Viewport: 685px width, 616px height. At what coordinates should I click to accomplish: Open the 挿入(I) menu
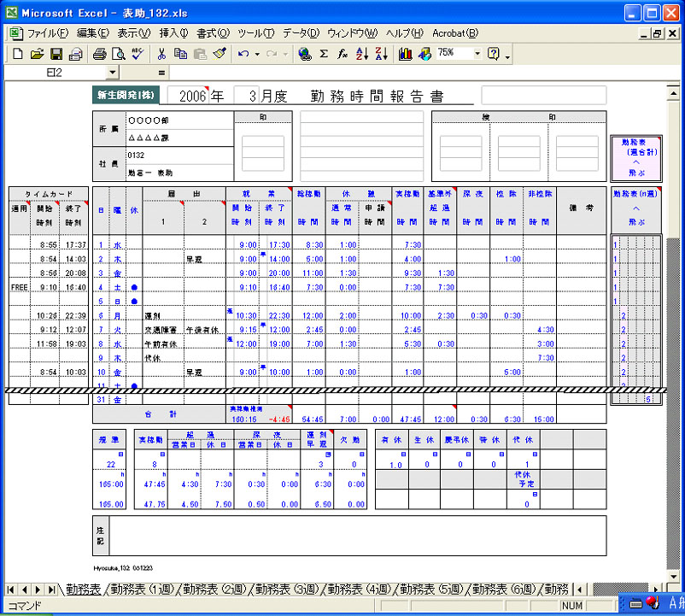tap(173, 33)
